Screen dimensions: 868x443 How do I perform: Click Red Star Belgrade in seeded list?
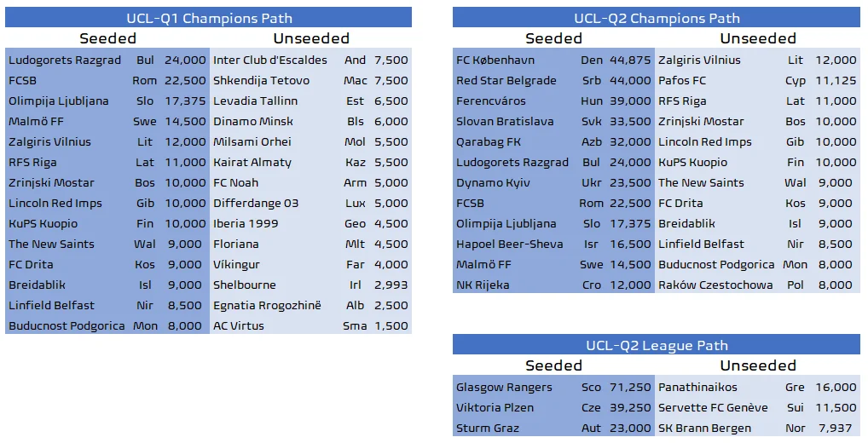506,81
